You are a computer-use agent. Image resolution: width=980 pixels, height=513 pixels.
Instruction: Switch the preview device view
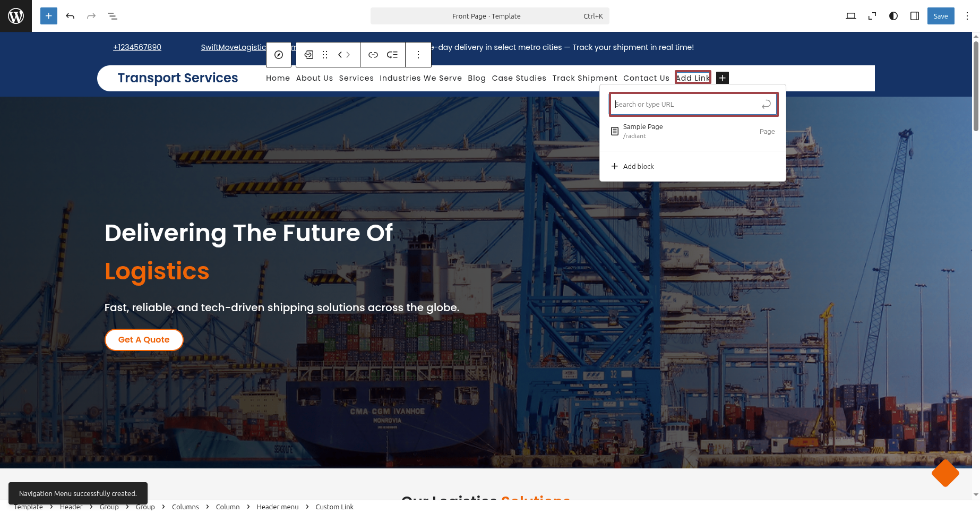(x=851, y=16)
